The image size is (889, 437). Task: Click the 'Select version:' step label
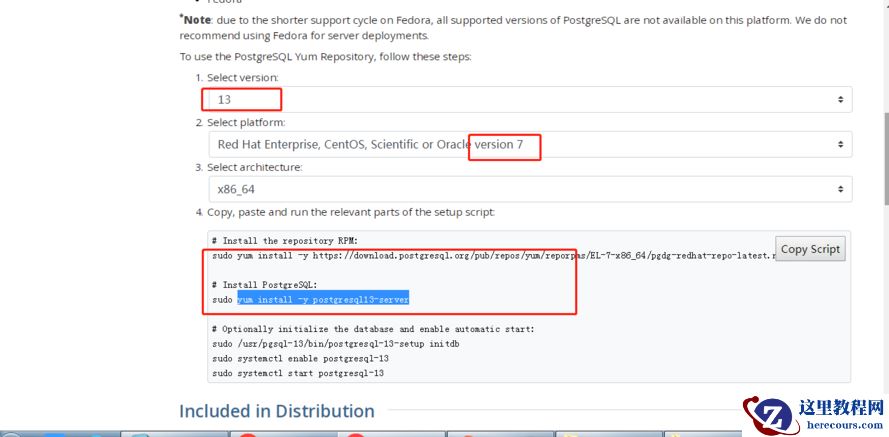243,77
